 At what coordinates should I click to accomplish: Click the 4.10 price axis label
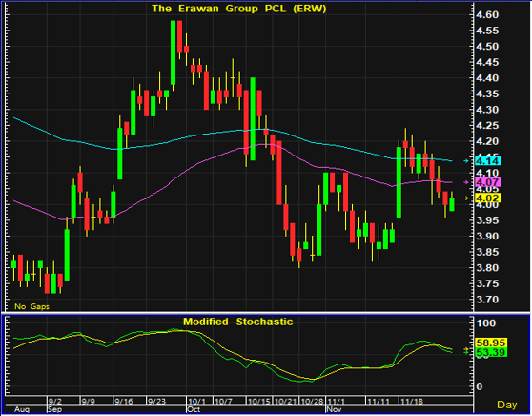(x=487, y=173)
